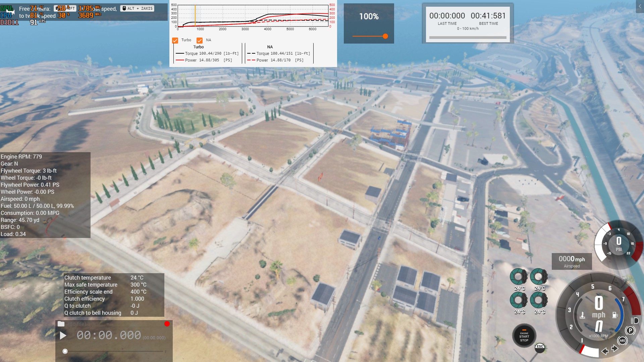
Task: Click the left turn signal arrow
Action: [605, 351]
